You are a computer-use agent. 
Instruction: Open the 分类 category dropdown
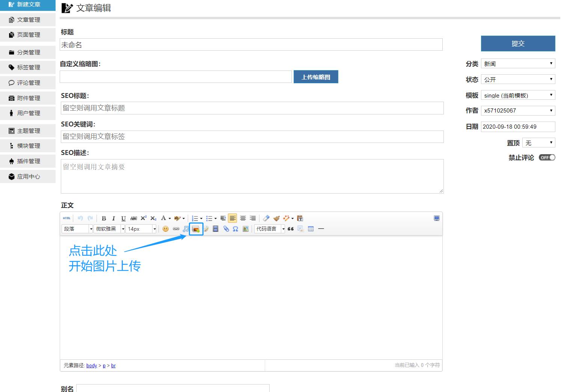(518, 64)
